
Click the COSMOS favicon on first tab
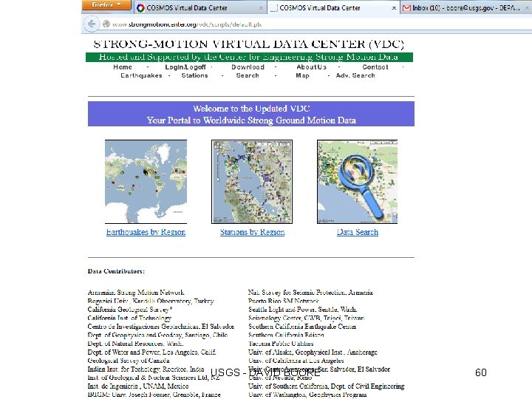coord(140,8)
